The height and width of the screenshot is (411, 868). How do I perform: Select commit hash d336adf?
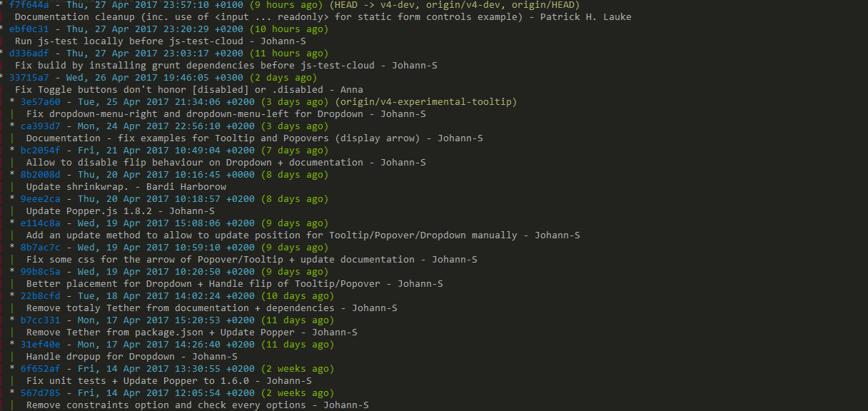click(29, 54)
